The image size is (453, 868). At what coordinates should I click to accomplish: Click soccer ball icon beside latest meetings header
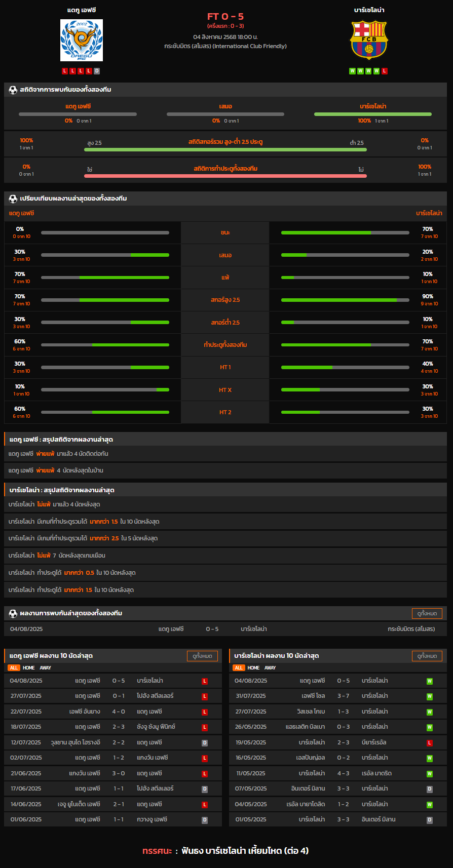[x=13, y=613]
